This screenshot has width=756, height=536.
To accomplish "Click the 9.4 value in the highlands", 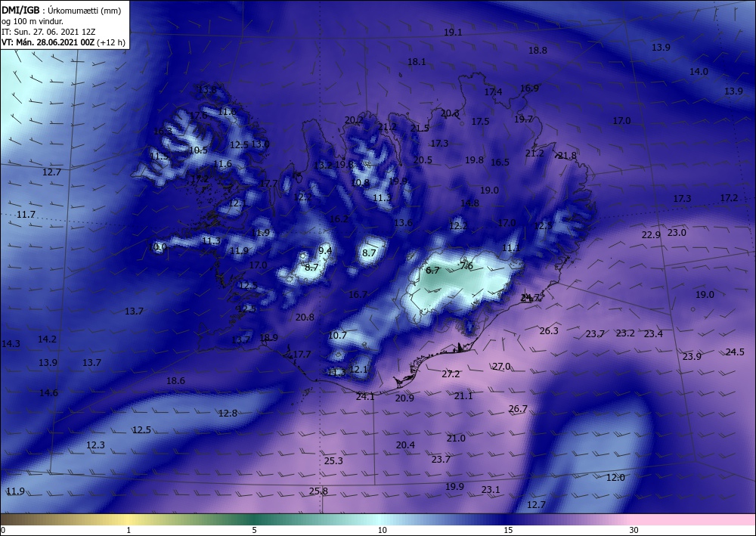I will [325, 250].
